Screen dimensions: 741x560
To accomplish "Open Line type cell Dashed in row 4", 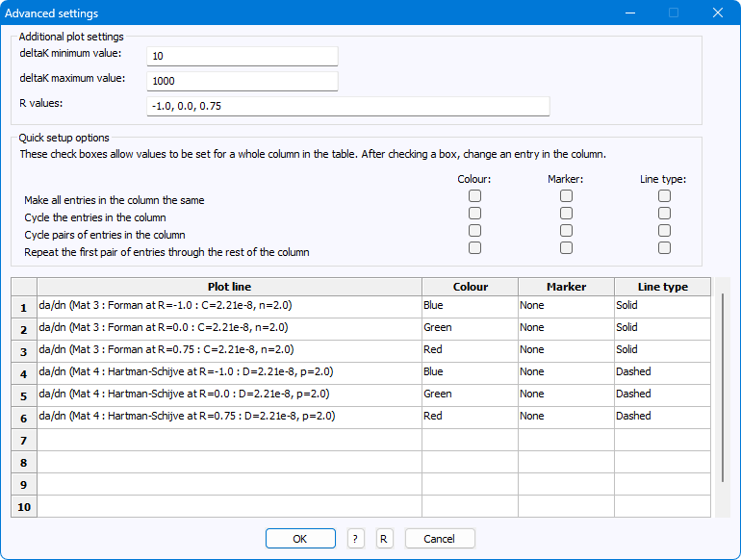I will (x=662, y=373).
